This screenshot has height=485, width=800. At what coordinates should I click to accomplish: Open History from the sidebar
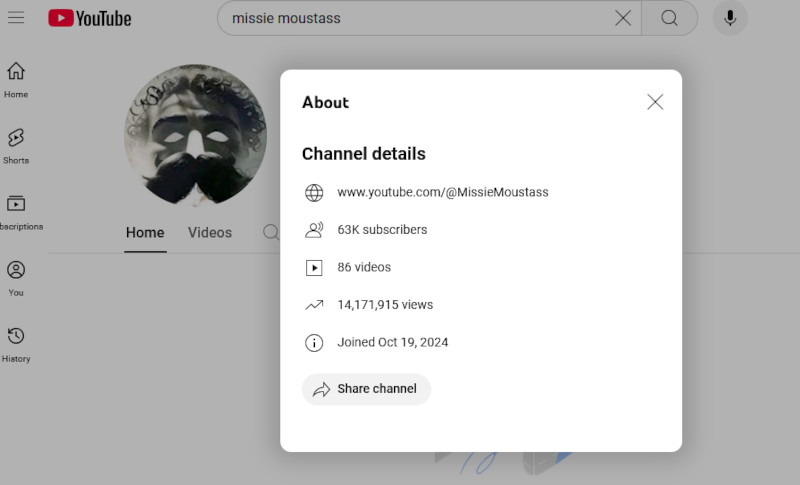point(16,345)
